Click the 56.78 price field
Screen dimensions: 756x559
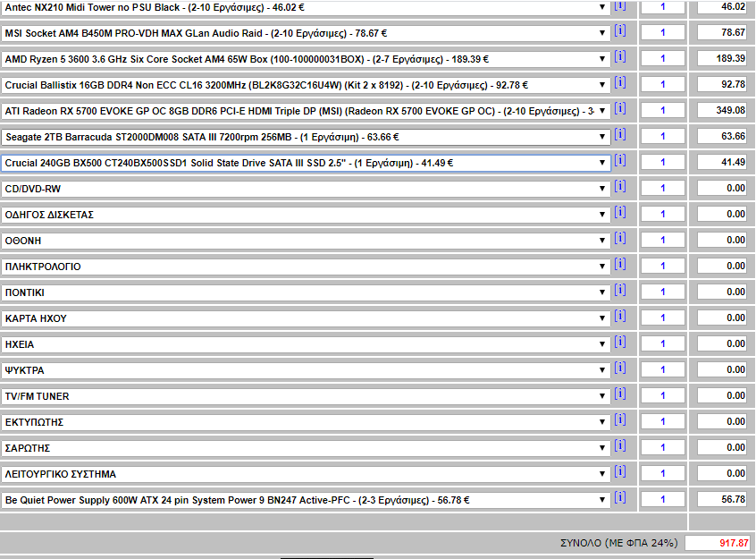723,500
